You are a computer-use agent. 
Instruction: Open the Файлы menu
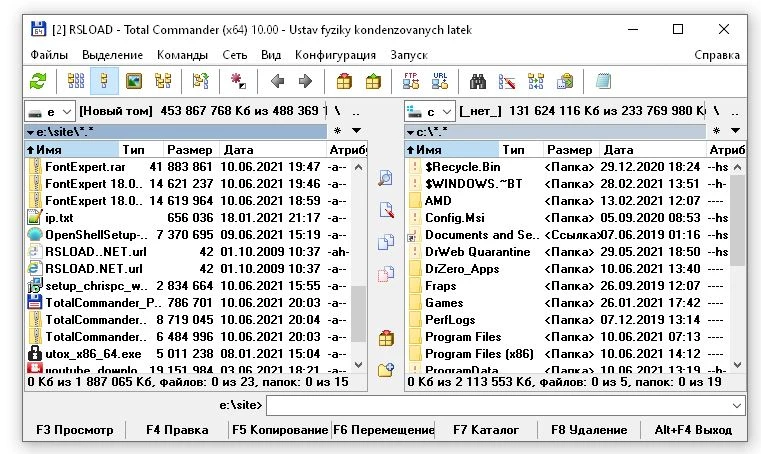49,54
